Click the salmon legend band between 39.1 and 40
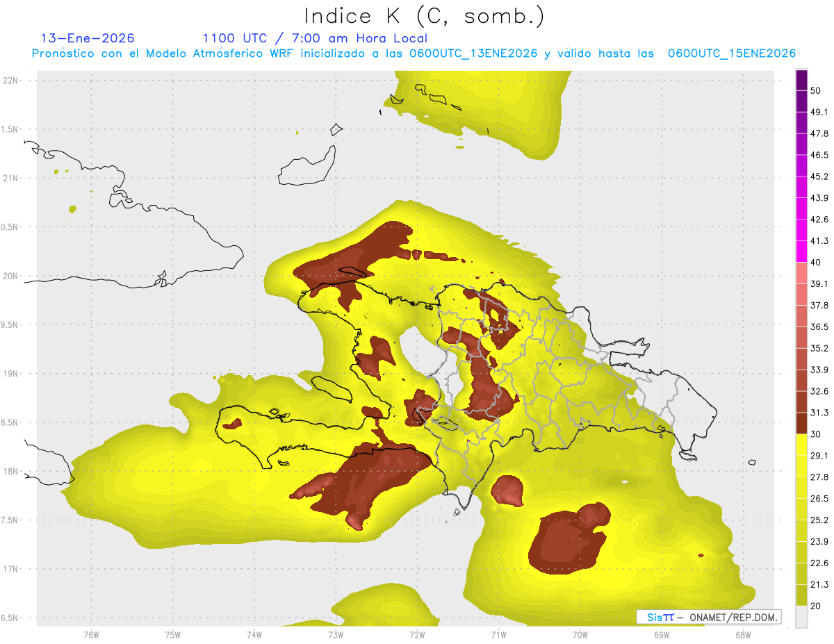 click(x=802, y=273)
